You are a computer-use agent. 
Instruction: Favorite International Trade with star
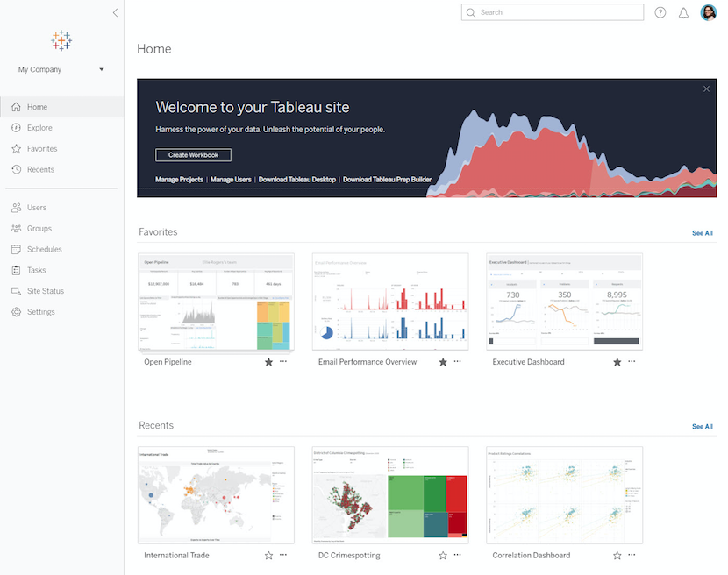268,556
